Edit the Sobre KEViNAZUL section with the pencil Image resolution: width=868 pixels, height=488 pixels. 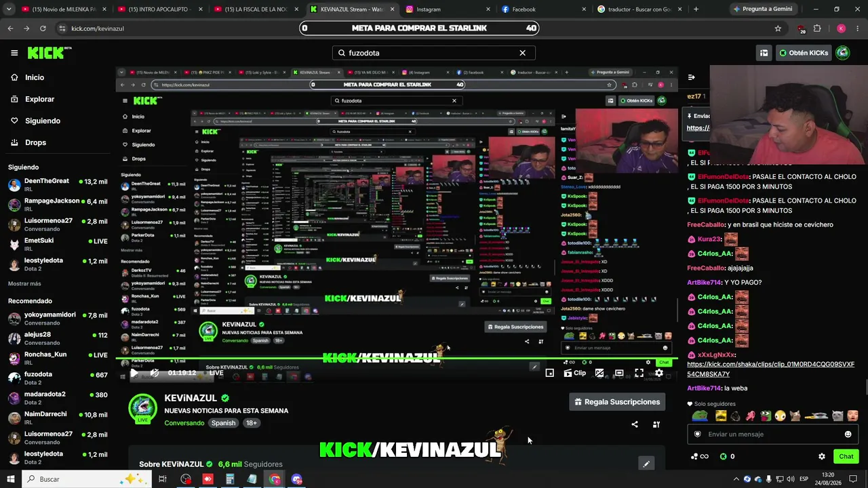pyautogui.click(x=646, y=464)
